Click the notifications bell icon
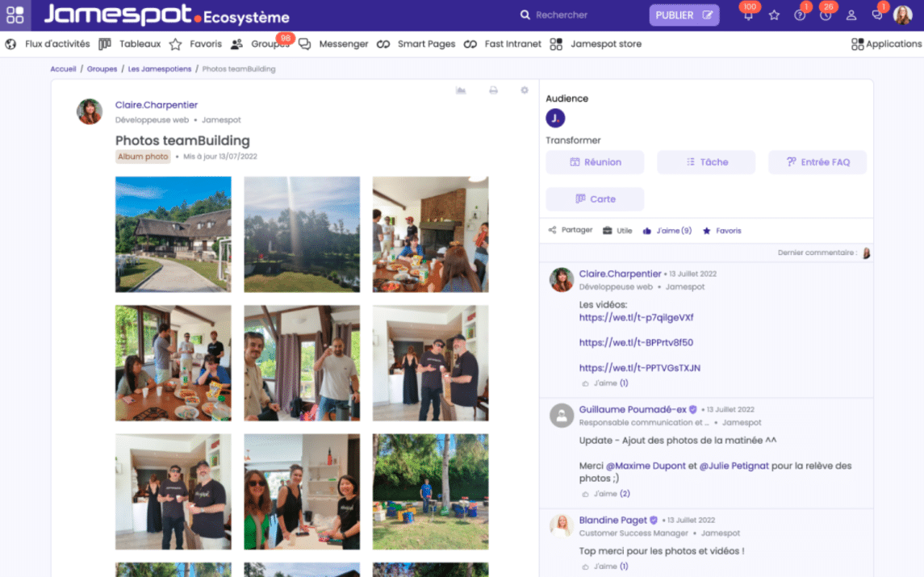924x577 pixels. 748,15
